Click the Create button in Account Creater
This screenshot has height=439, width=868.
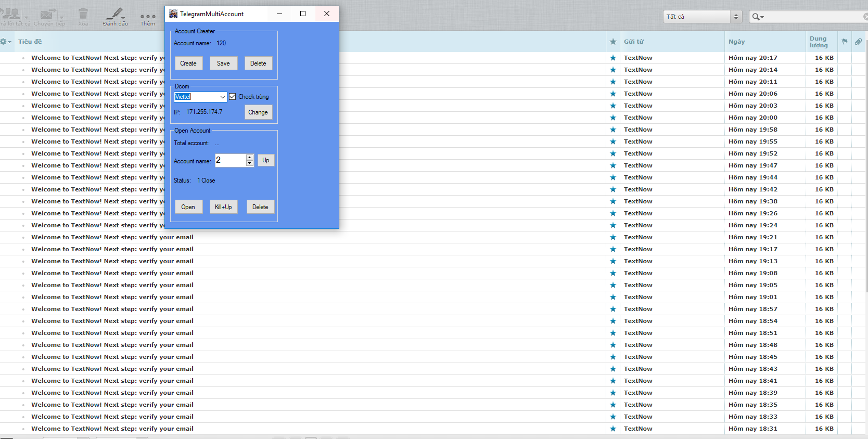pyautogui.click(x=188, y=63)
